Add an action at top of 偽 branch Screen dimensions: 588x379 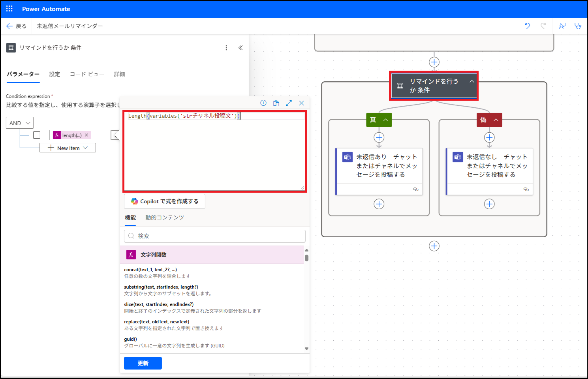(x=489, y=137)
